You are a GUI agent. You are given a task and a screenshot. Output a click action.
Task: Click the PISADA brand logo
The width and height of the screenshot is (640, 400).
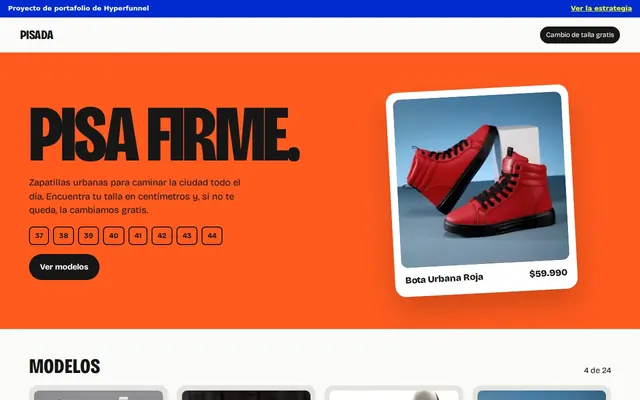pyautogui.click(x=37, y=35)
